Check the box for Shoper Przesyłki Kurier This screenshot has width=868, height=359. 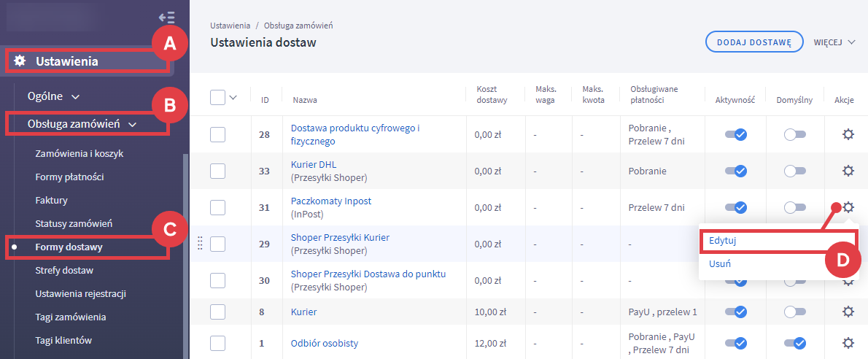pos(217,244)
